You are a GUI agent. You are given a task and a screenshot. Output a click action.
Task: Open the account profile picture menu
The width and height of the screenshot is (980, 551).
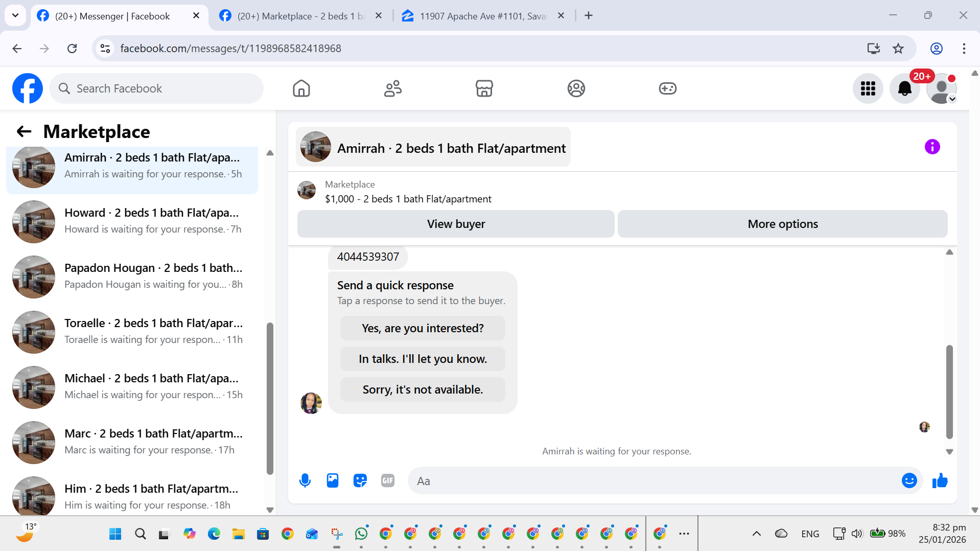coord(941,88)
